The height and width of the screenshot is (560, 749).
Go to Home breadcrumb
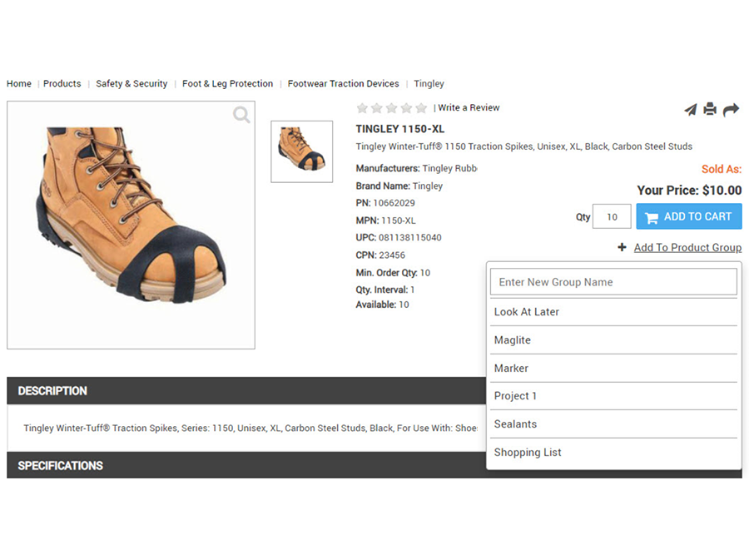pos(19,83)
